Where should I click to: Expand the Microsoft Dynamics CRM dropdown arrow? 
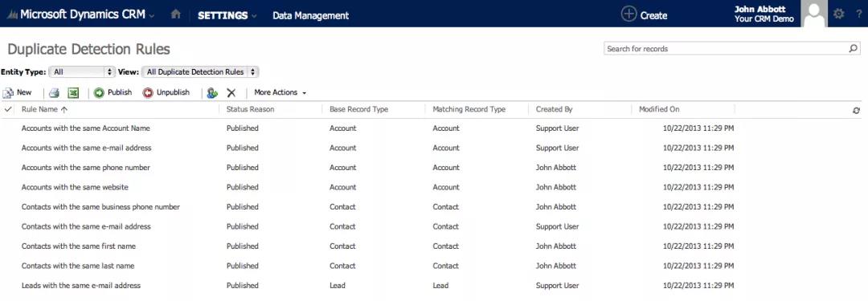152,16
